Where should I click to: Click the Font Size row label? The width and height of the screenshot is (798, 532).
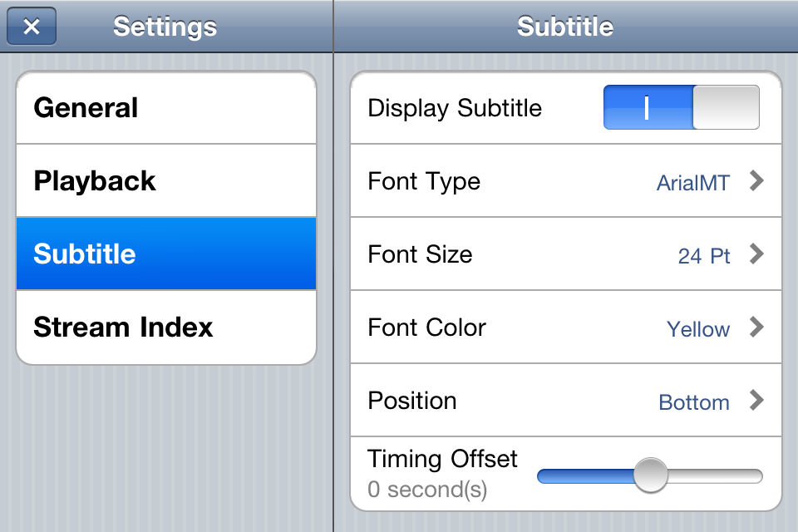(420, 254)
